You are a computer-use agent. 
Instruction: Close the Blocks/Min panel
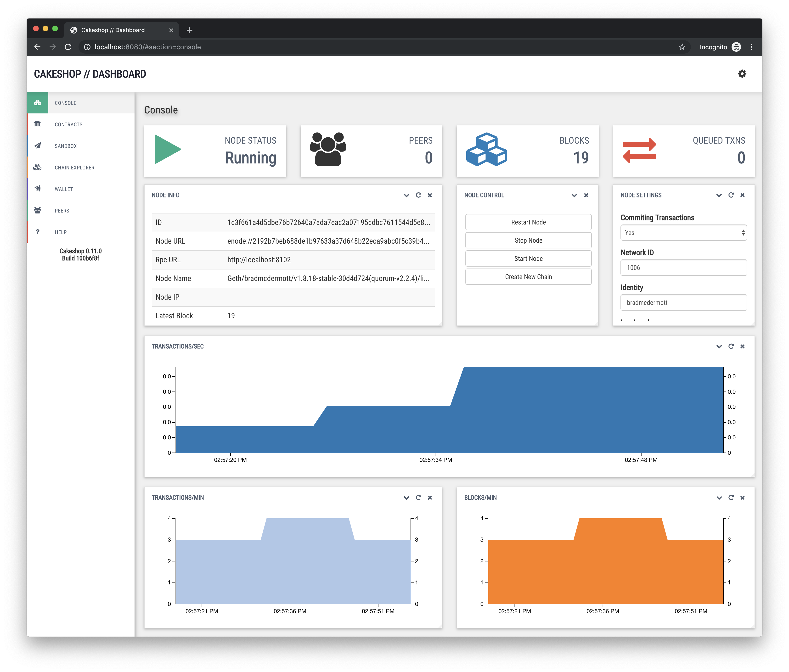[742, 498]
